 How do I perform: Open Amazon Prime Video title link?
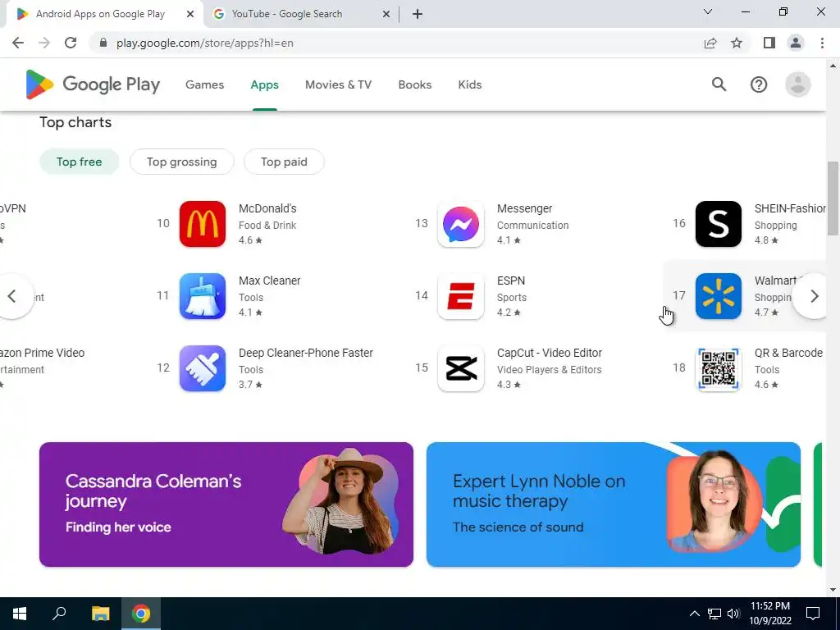(x=43, y=353)
